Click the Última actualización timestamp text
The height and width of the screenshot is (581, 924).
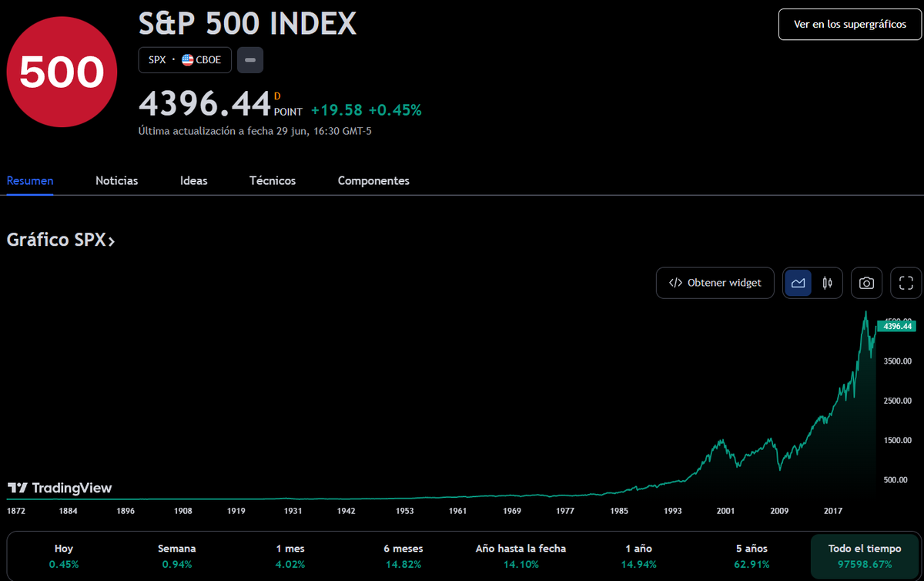255,131
